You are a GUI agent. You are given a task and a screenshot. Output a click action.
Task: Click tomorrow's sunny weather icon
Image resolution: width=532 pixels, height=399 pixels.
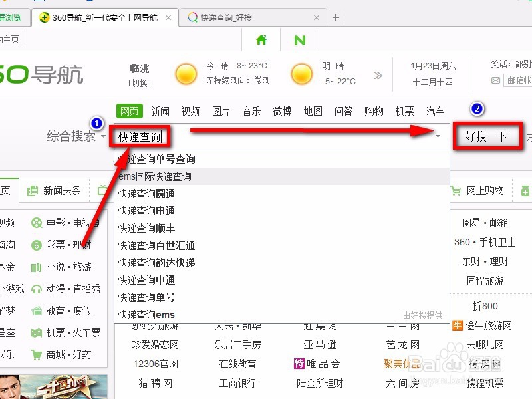pos(301,74)
